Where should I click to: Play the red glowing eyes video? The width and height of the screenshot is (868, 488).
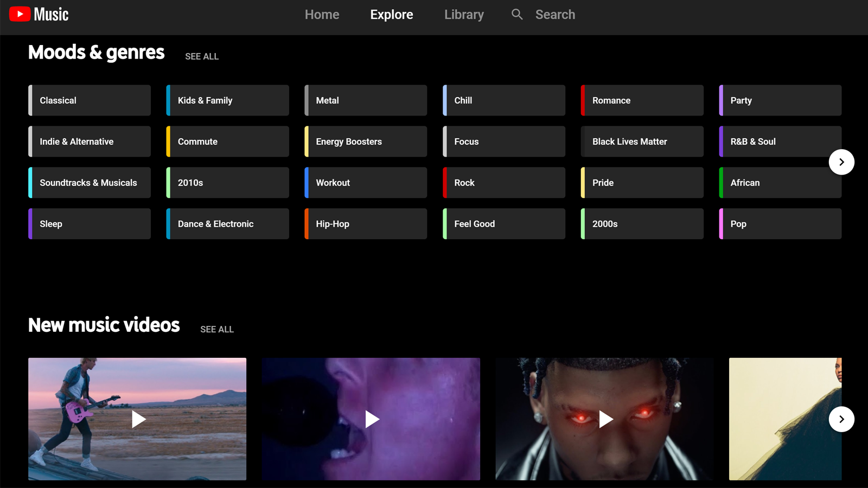click(x=604, y=419)
